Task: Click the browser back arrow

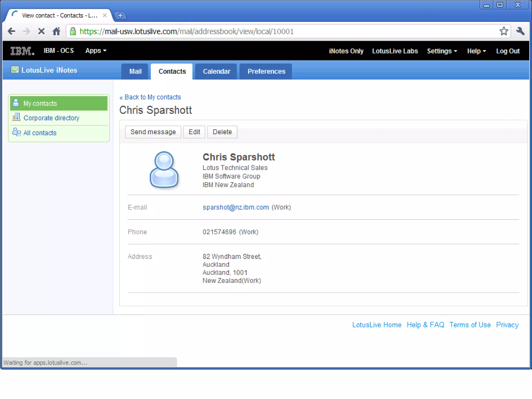Action: [x=11, y=31]
